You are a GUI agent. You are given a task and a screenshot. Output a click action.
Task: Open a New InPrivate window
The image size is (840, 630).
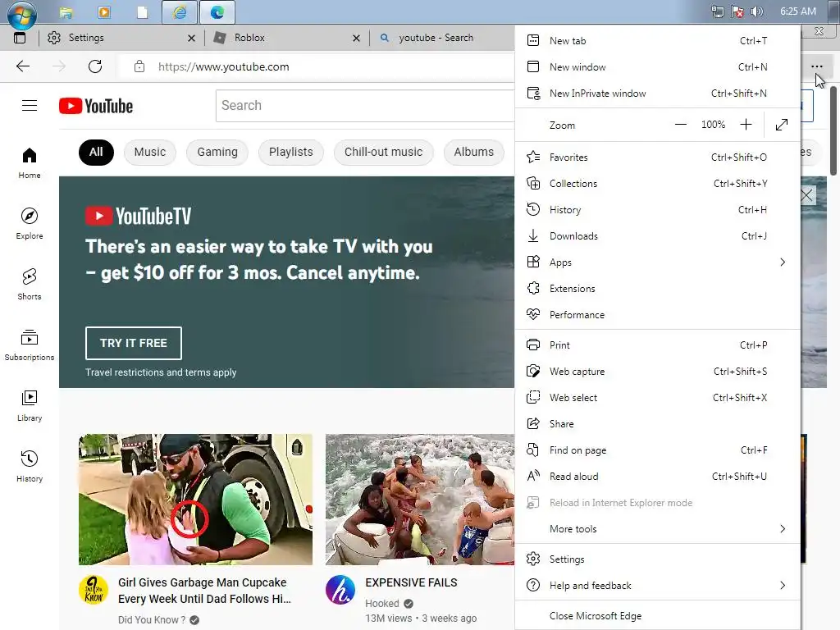pyautogui.click(x=657, y=94)
